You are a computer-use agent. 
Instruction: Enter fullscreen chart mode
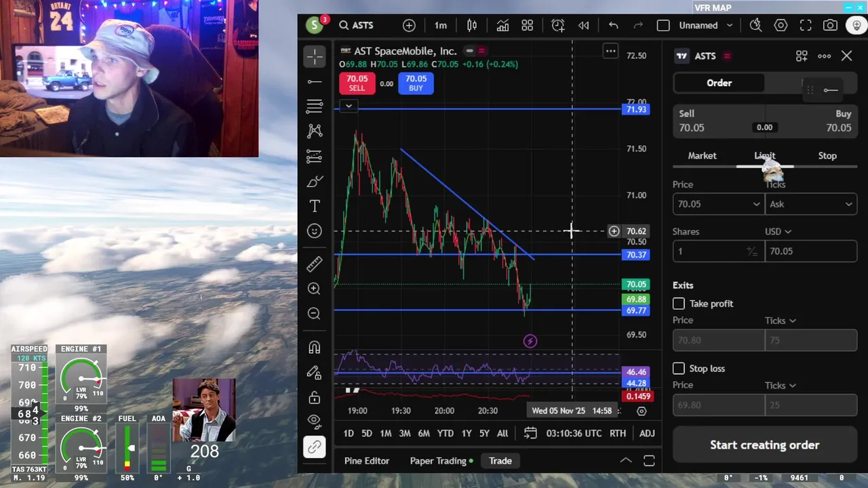[x=806, y=25]
